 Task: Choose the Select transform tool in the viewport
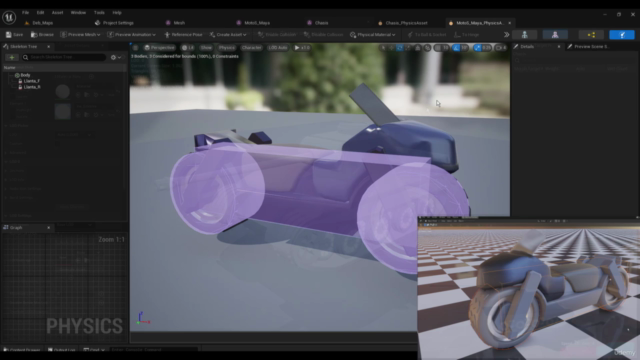383,48
